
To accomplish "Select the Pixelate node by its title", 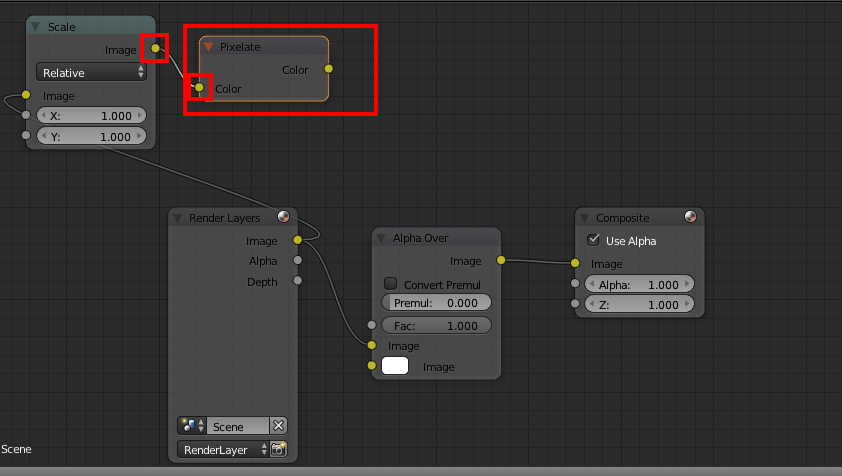I will [x=240, y=47].
